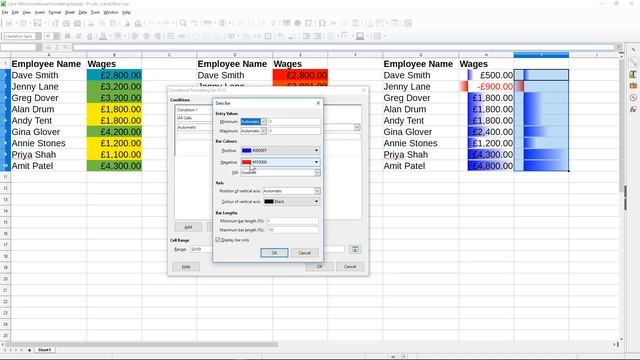
Task: Click the Align Left formatting icon
Action: point(135,36)
